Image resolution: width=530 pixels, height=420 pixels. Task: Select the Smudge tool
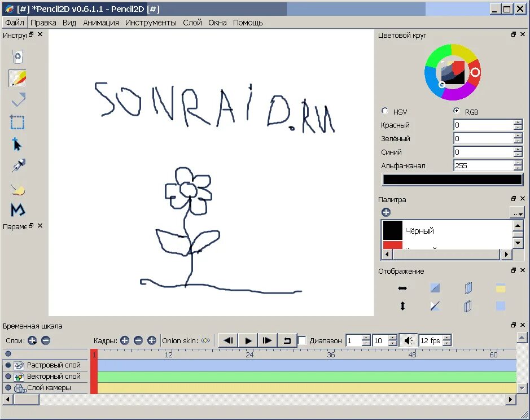pyautogui.click(x=17, y=189)
